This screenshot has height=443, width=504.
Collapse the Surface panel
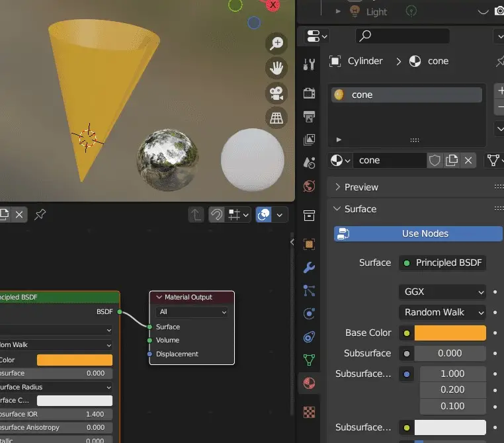[x=337, y=209]
